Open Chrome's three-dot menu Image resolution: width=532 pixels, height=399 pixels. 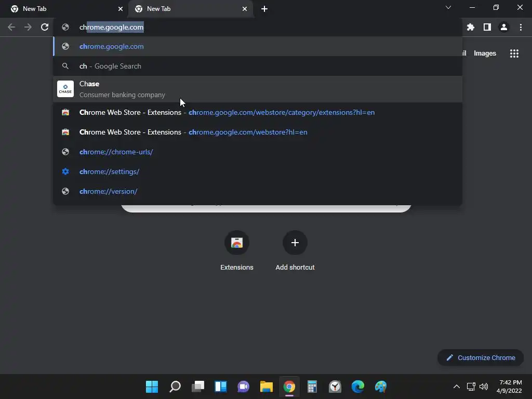coord(521,27)
